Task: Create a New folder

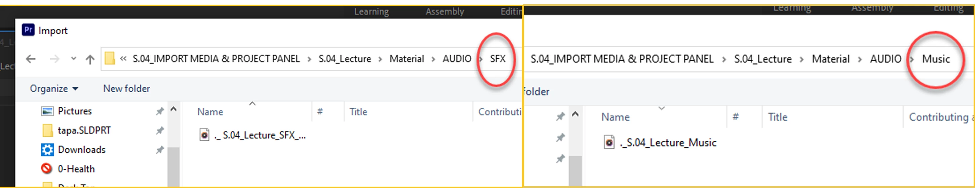Action: (126, 89)
